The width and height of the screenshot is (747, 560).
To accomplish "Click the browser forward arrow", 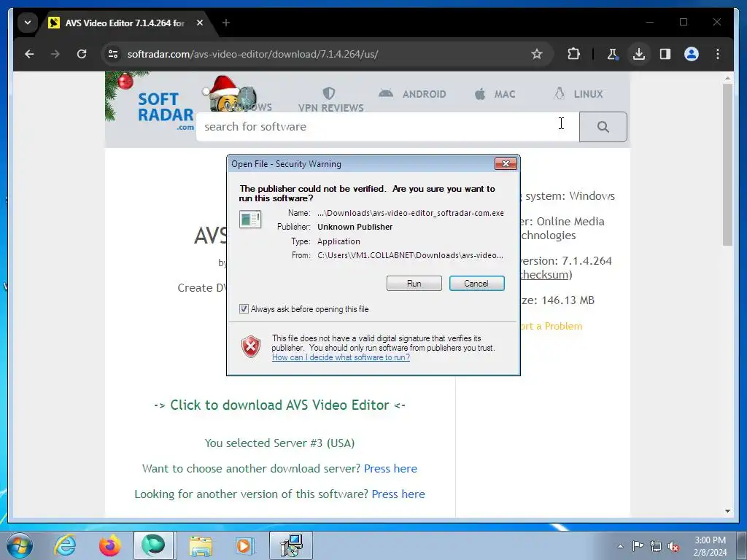I will (x=55, y=54).
